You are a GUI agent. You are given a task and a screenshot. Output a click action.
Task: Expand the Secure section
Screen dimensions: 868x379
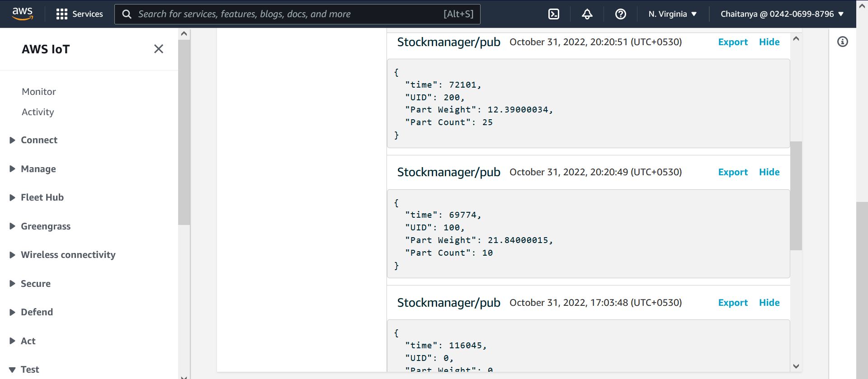coord(30,284)
